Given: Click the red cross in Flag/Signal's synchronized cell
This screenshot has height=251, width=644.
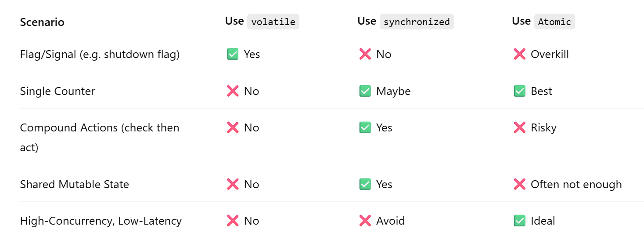Looking at the screenshot, I should click(x=365, y=54).
